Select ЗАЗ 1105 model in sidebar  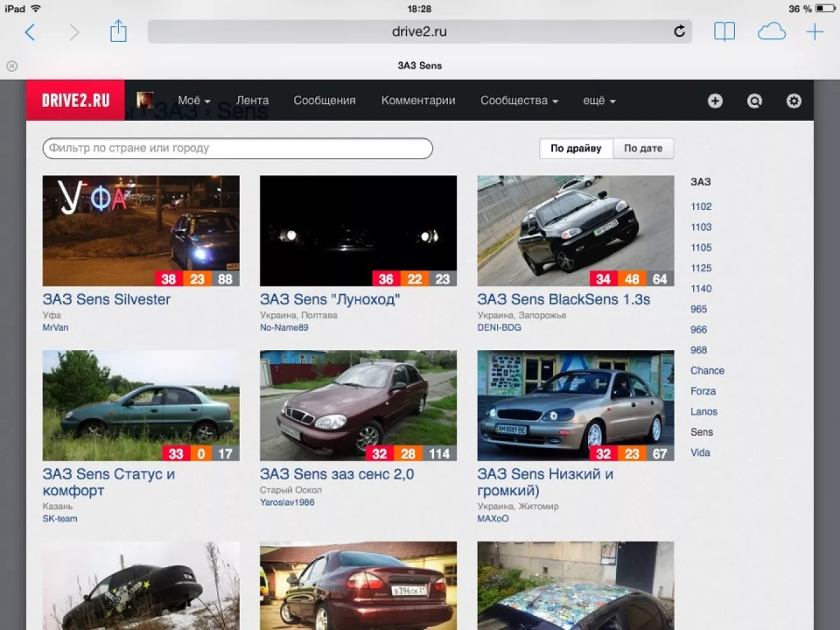(701, 248)
